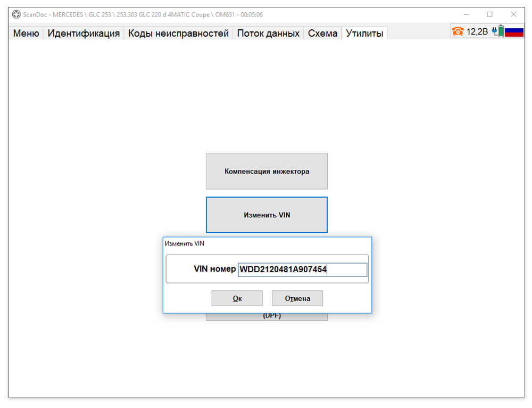The image size is (532, 408).
Task: Open the Схема tab
Action: point(323,34)
